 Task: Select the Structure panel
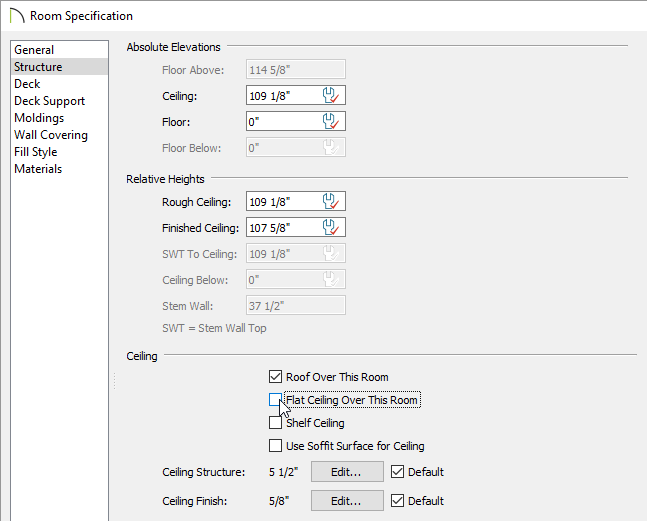(x=60, y=66)
